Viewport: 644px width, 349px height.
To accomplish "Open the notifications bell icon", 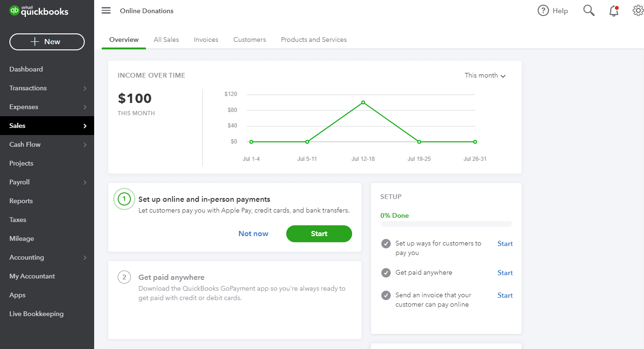I will [614, 11].
